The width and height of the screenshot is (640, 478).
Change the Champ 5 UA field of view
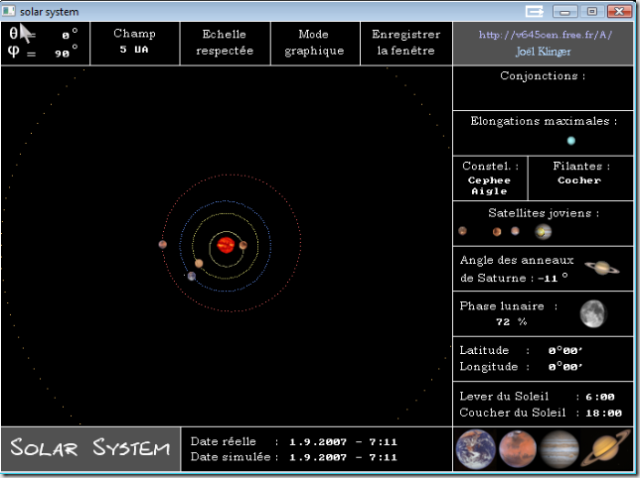click(x=135, y=42)
